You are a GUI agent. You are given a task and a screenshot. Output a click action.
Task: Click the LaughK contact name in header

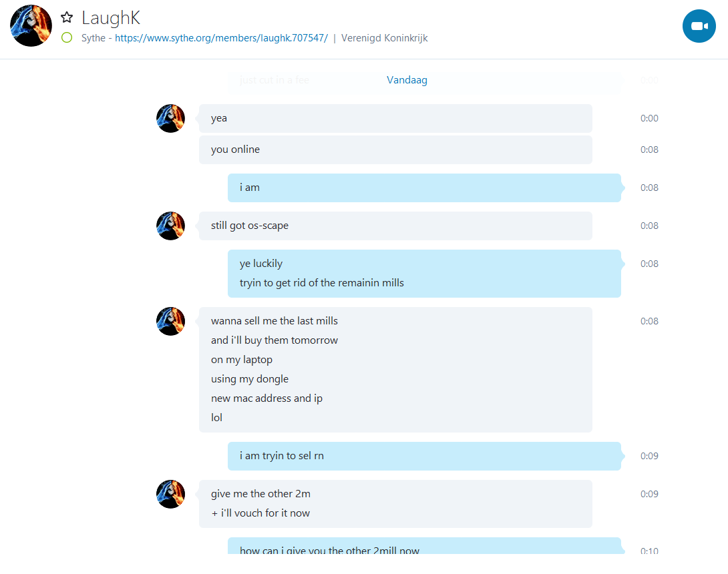(110, 18)
